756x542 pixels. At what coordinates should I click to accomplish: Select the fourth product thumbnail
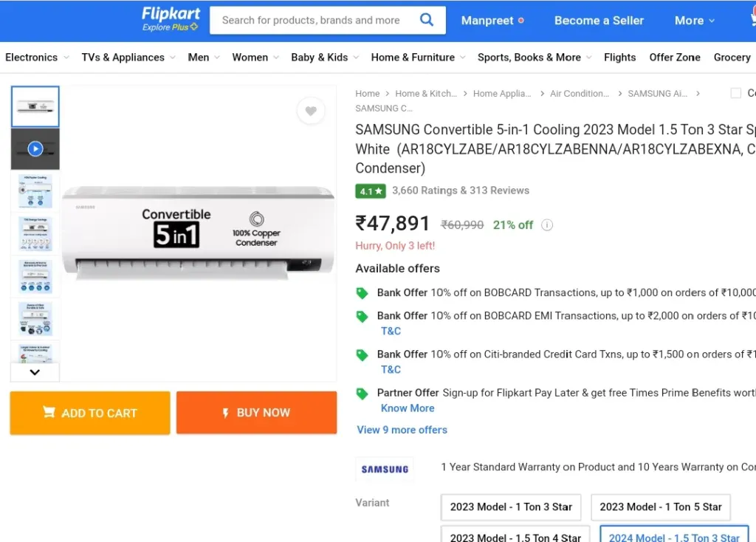(35, 233)
